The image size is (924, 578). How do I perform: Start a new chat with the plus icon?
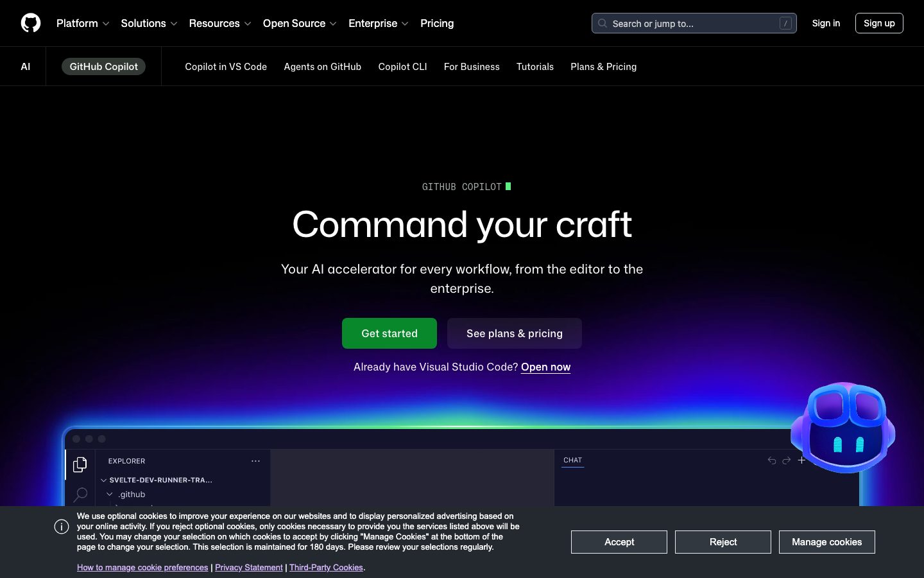pos(802,460)
